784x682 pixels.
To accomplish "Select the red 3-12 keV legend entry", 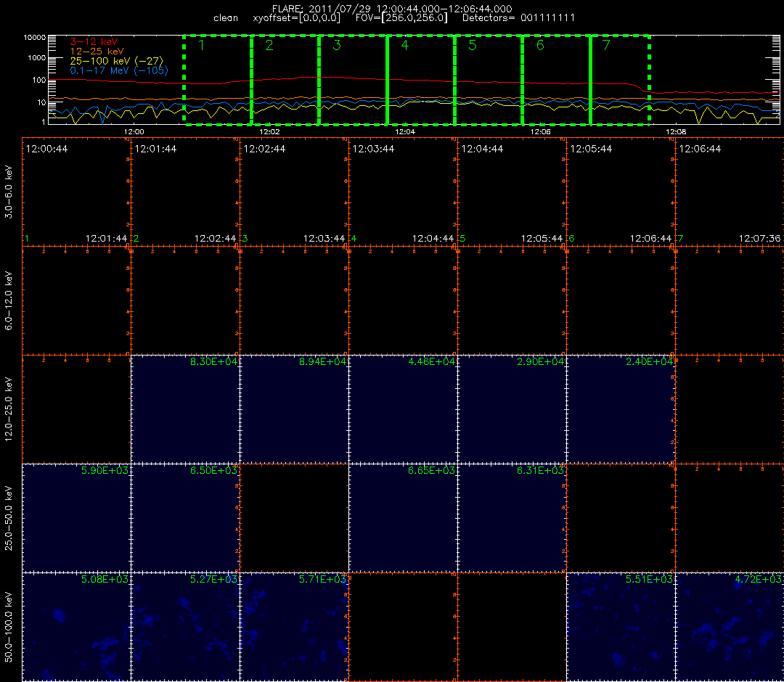I will 94,41.
